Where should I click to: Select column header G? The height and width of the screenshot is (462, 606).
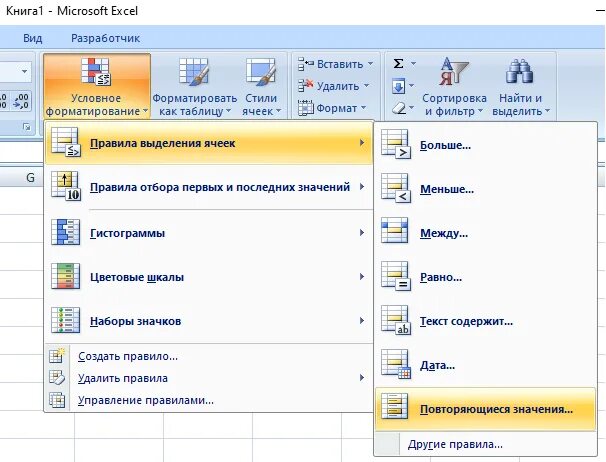tap(22, 177)
